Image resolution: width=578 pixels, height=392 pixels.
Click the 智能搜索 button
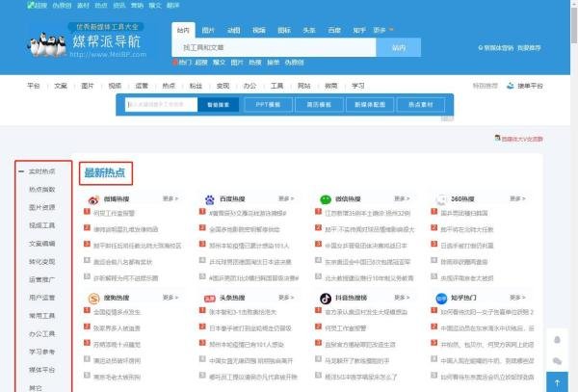tap(219, 105)
